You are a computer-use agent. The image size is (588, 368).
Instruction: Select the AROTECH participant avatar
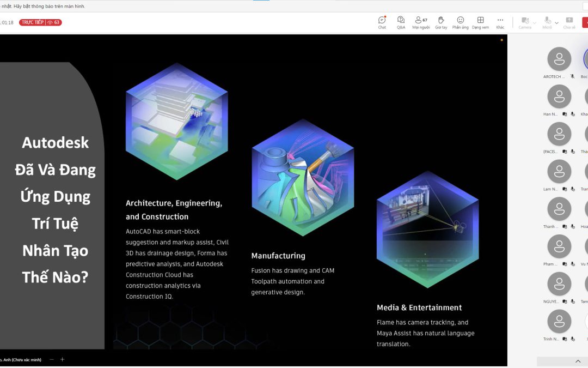559,59
